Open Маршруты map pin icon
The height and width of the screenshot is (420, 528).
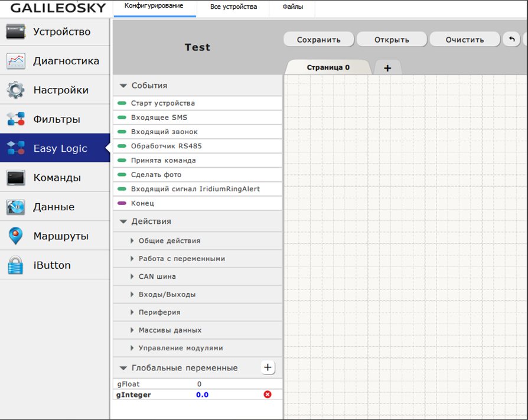[x=16, y=236]
